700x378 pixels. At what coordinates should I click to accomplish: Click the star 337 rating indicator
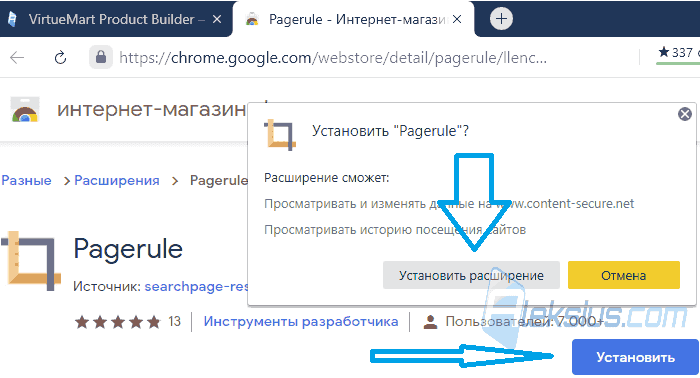(x=679, y=53)
